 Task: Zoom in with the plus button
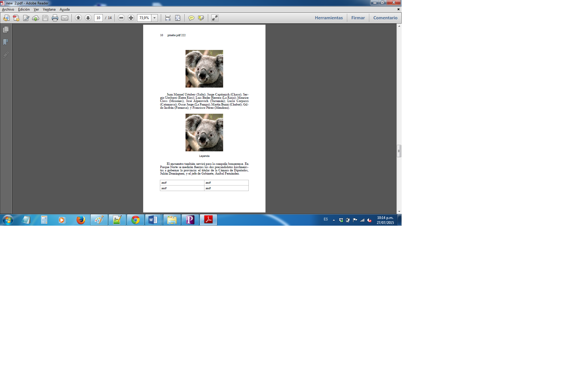tap(131, 18)
